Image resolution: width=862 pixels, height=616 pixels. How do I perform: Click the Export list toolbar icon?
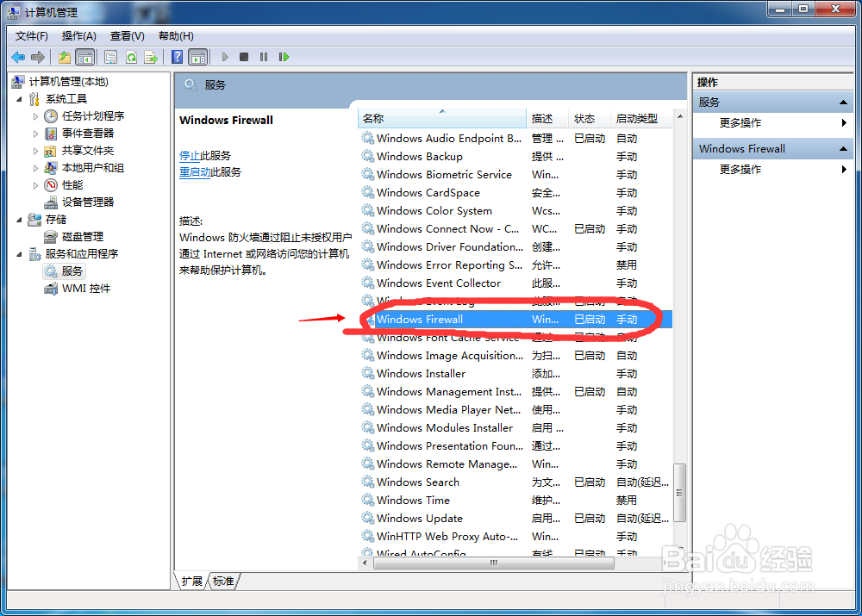click(151, 57)
